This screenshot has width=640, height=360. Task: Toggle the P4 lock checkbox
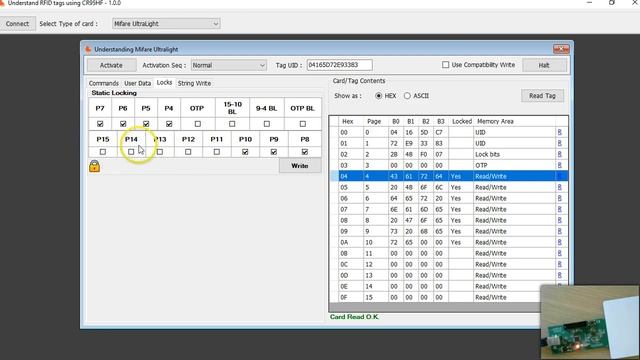(169, 124)
